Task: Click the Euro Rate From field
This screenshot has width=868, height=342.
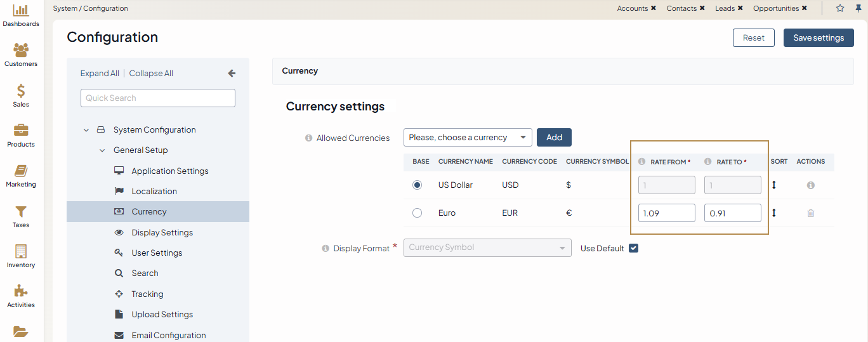Action: (x=666, y=213)
